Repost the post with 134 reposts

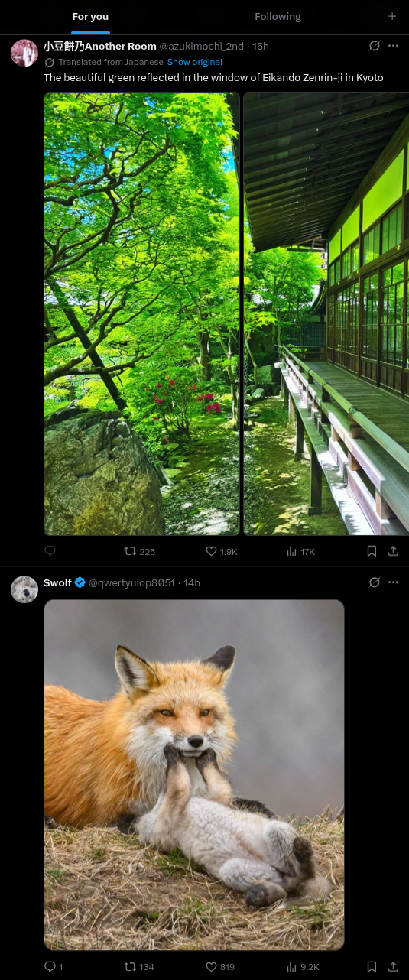coord(139,967)
